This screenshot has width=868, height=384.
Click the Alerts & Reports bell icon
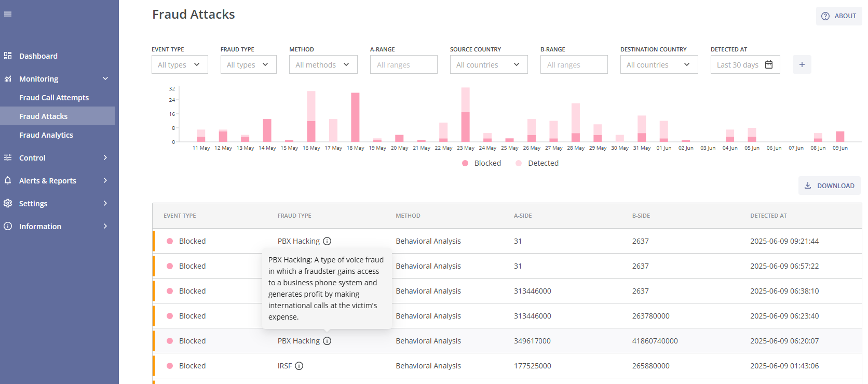click(x=8, y=180)
